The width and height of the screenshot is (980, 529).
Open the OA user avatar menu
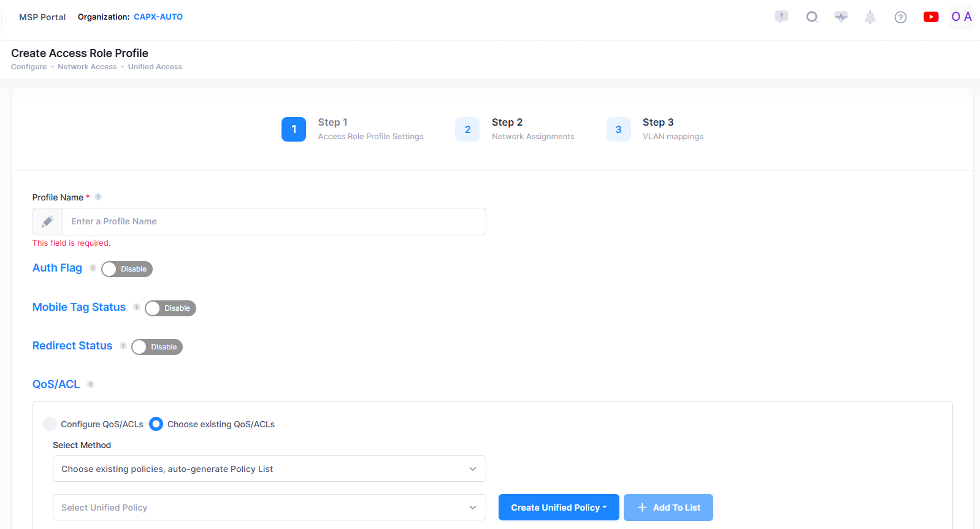point(961,17)
